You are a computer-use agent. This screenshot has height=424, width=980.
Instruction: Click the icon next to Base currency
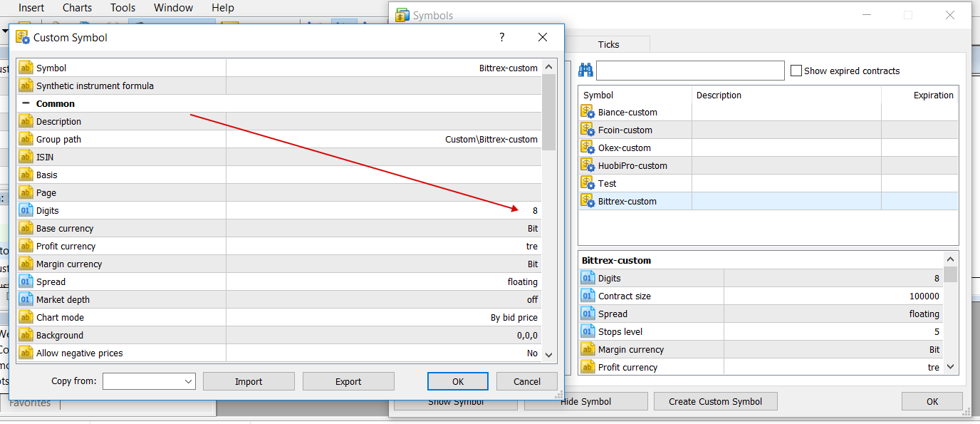pos(26,228)
